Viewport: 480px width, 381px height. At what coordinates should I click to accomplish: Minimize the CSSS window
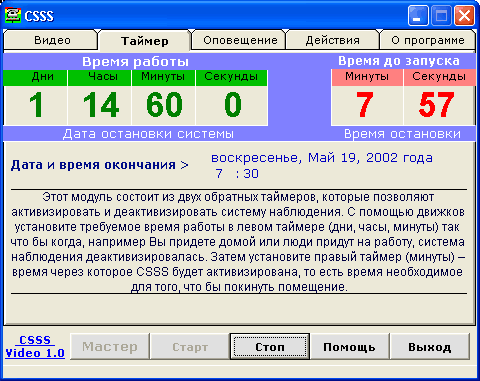(x=418, y=16)
